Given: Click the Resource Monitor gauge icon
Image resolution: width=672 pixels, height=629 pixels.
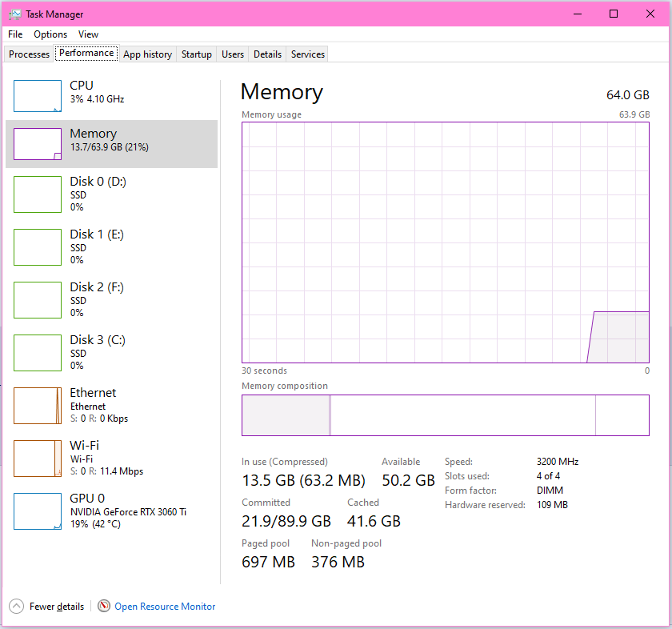Looking at the screenshot, I should [x=104, y=606].
